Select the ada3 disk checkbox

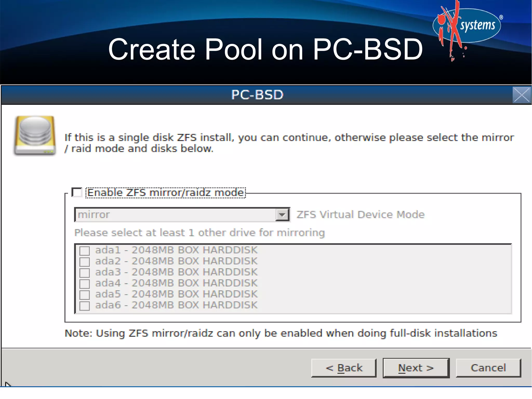(x=84, y=273)
